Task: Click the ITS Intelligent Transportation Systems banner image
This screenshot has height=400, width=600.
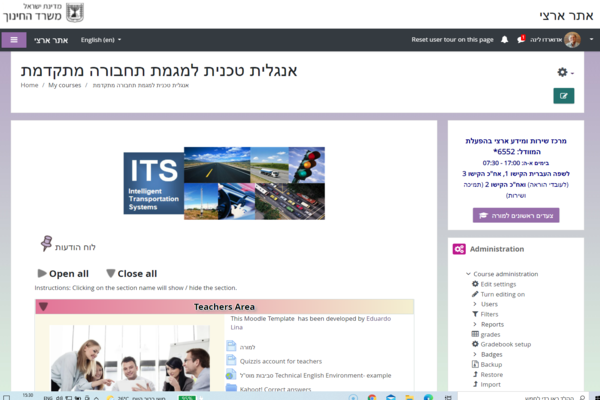Action: coord(224,183)
